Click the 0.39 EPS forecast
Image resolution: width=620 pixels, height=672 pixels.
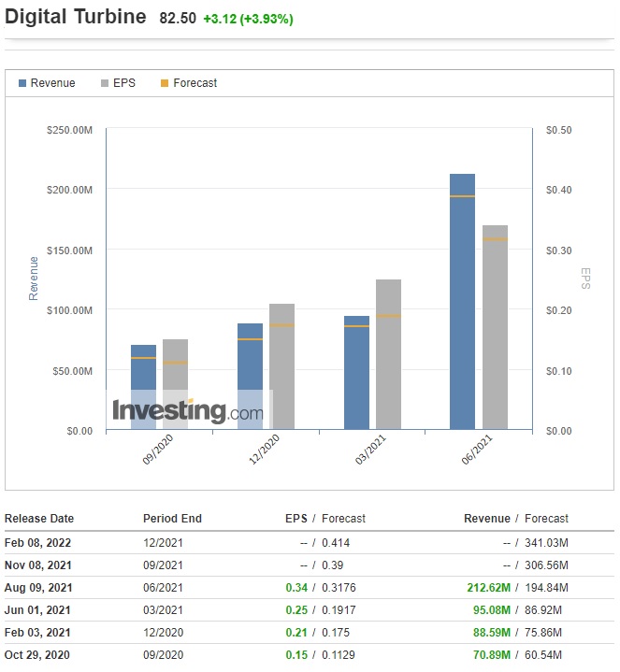pos(332,565)
